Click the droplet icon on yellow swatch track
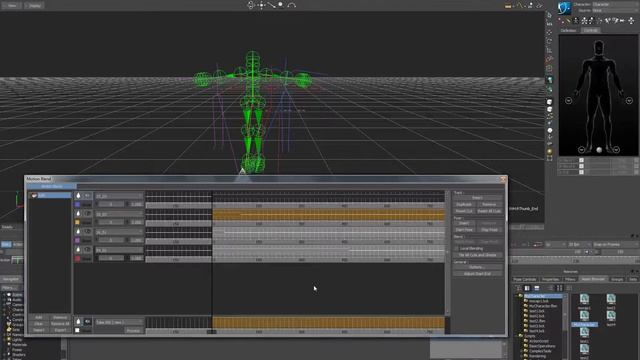This screenshot has height=360, width=640. pyautogui.click(x=78, y=213)
